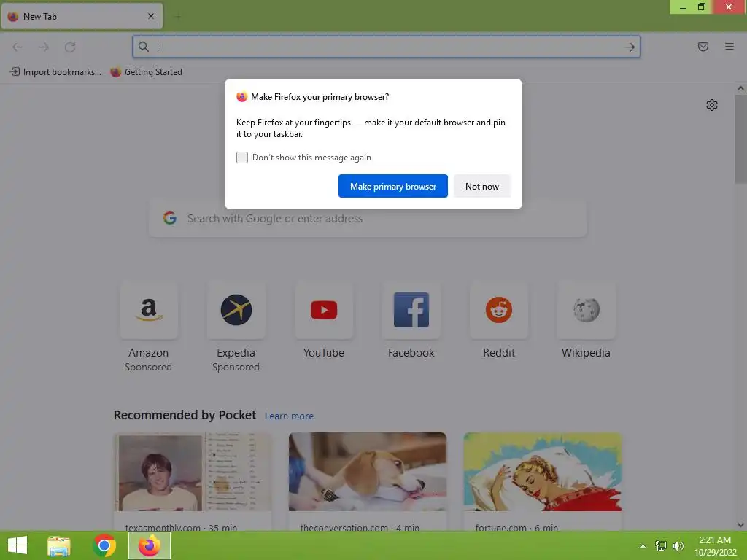The width and height of the screenshot is (747, 560).
Task: Click page scrollbar down arrow
Action: tap(740, 525)
